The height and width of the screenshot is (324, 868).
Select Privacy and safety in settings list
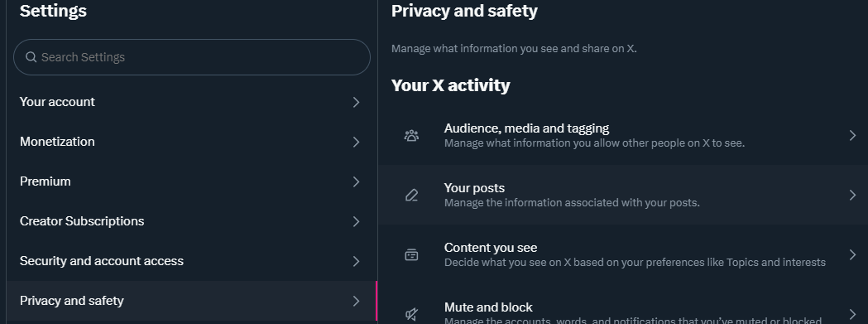click(191, 301)
